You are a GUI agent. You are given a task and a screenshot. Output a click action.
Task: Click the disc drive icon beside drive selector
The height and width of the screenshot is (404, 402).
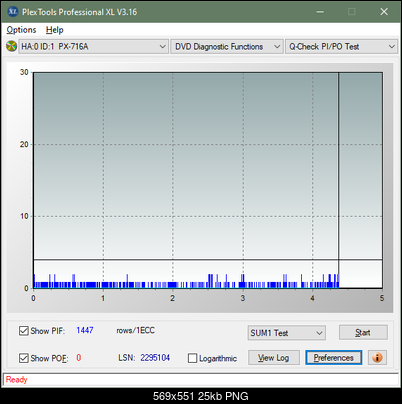(x=12, y=46)
